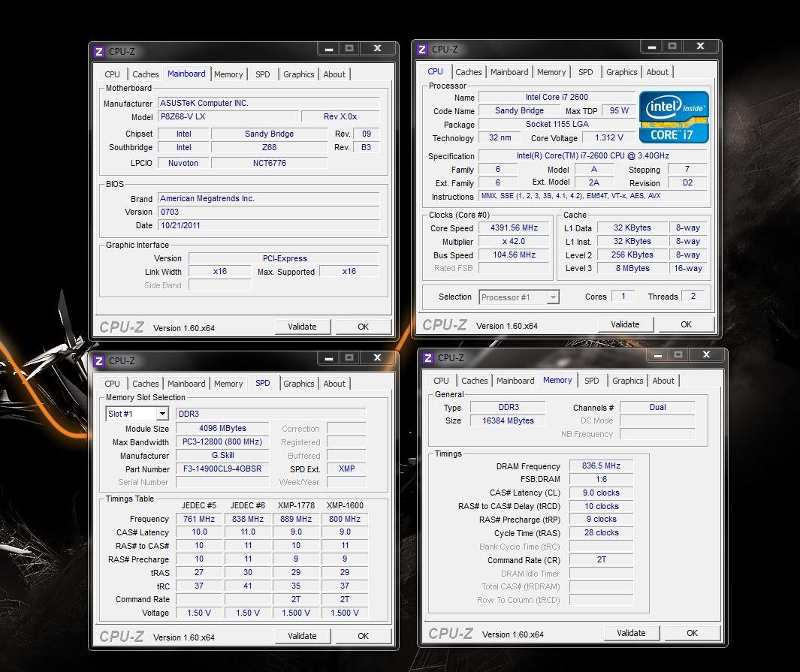The height and width of the screenshot is (672, 800).
Task: Click the Multiplier value x 42.0
Action: click(x=514, y=242)
